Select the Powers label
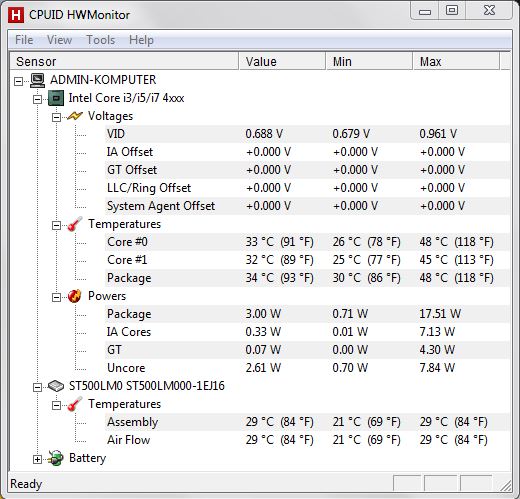 (x=107, y=296)
